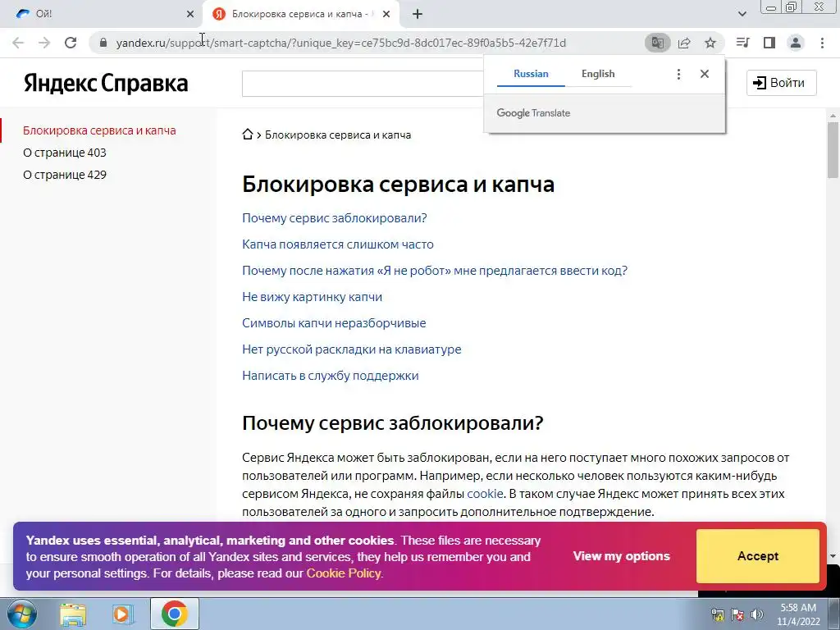Open the Windows Start menu
This screenshot has height=630, width=840.
21,614
